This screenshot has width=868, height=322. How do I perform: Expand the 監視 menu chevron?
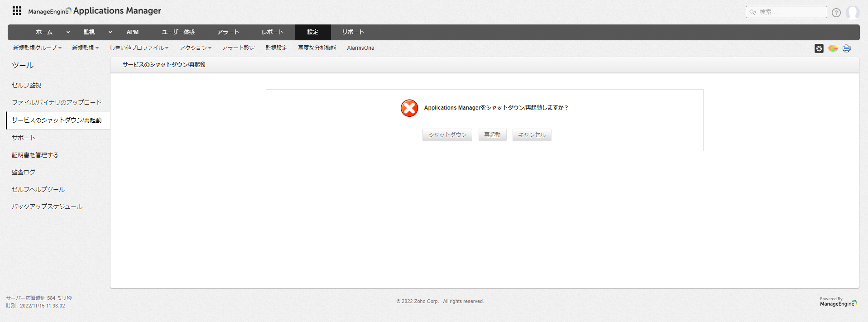(110, 32)
